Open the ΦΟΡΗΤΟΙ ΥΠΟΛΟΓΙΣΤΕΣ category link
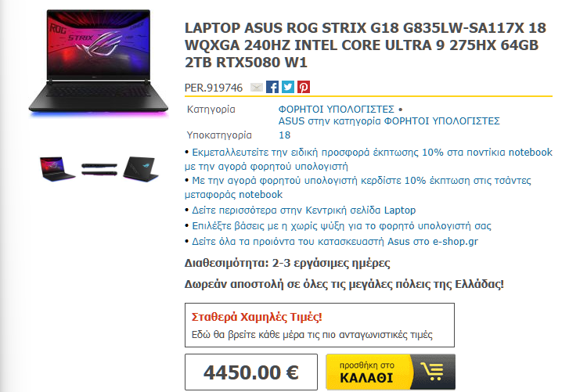Viewport: 587px width, 392px height. point(337,109)
